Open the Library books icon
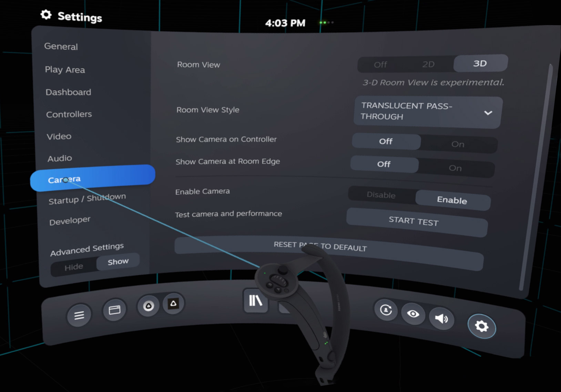Viewport: 561px width, 392px height. [x=255, y=301]
